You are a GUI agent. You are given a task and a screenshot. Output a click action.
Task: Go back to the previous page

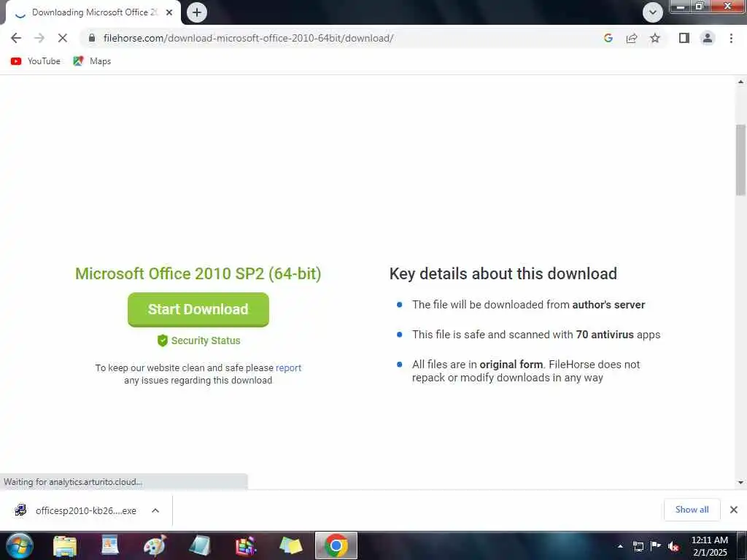pos(16,38)
